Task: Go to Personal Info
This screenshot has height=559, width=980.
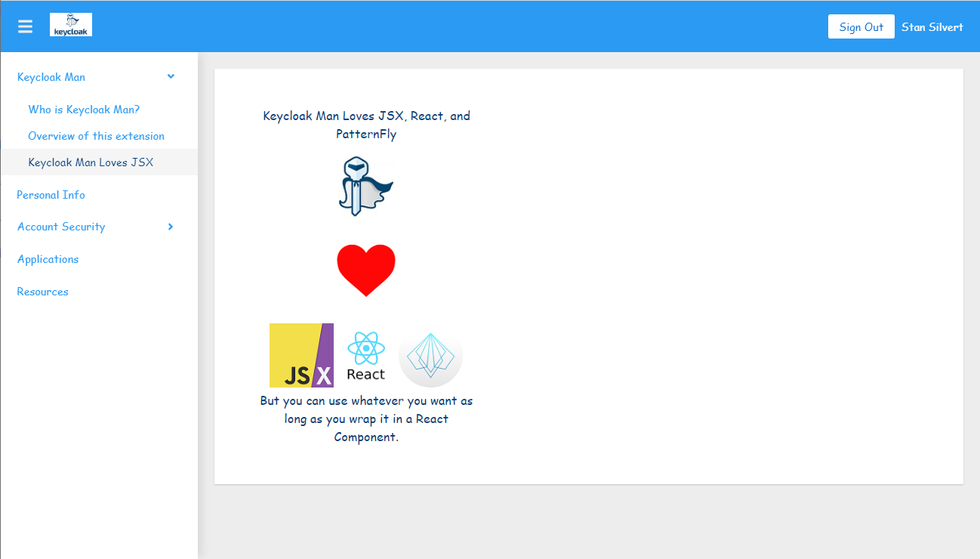Action: pyautogui.click(x=51, y=195)
